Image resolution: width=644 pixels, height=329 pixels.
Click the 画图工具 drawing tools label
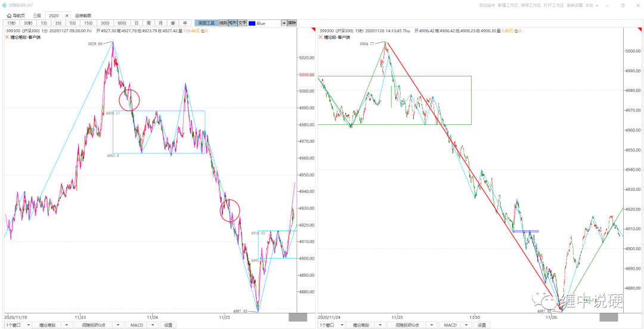tap(206, 23)
